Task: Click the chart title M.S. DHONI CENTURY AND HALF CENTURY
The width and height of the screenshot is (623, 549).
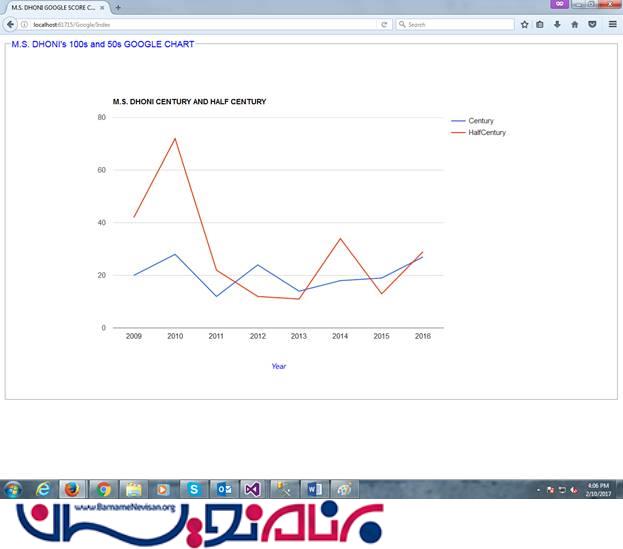Action: tap(190, 102)
